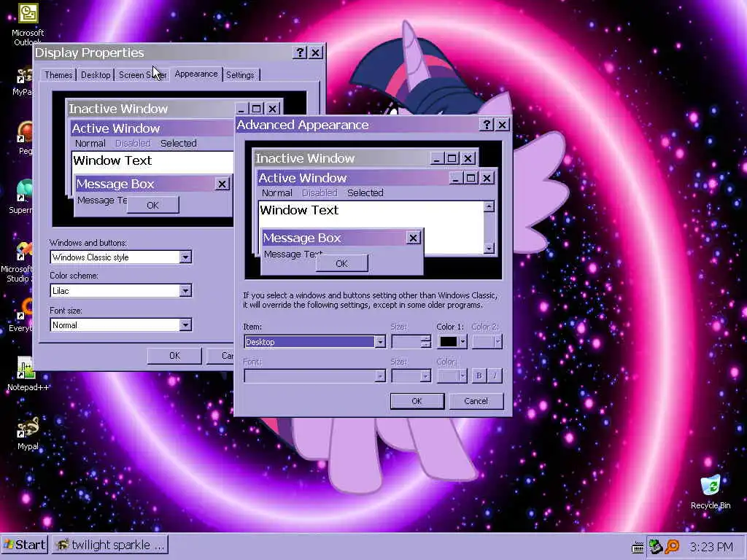Click the network computers tray icon
The image size is (747, 560).
click(656, 546)
